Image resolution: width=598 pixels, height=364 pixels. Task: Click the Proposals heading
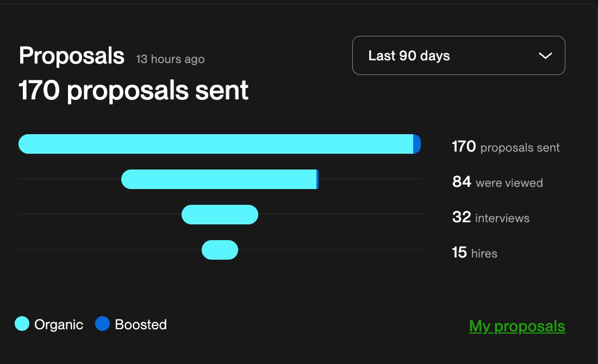(x=71, y=55)
